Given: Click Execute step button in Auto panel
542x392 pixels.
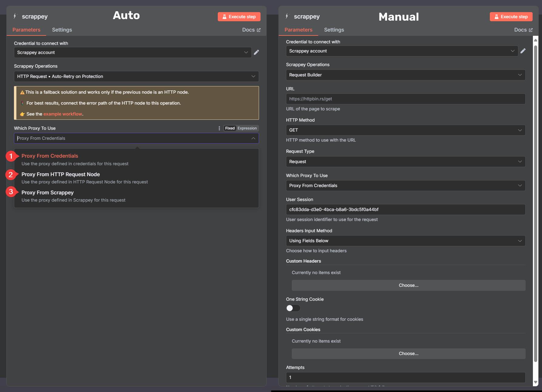Looking at the screenshot, I should tap(239, 17).
